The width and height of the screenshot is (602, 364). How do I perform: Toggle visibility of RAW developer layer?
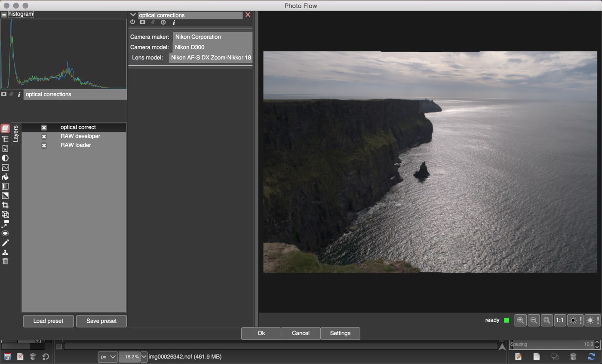click(44, 137)
